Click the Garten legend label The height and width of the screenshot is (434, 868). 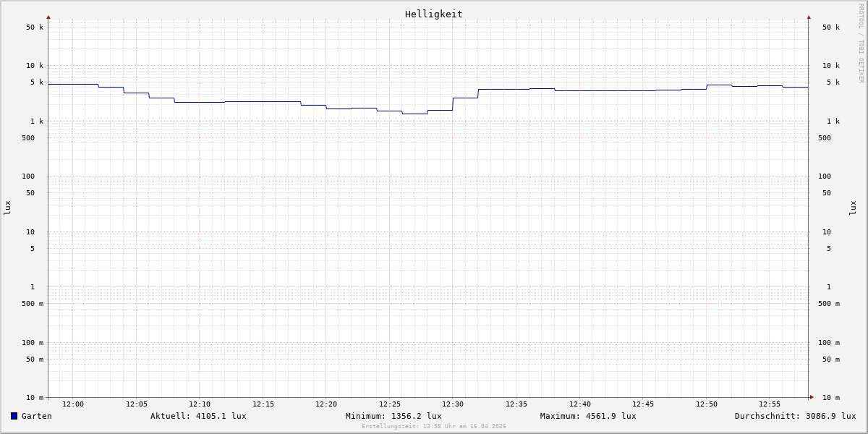[x=36, y=416]
